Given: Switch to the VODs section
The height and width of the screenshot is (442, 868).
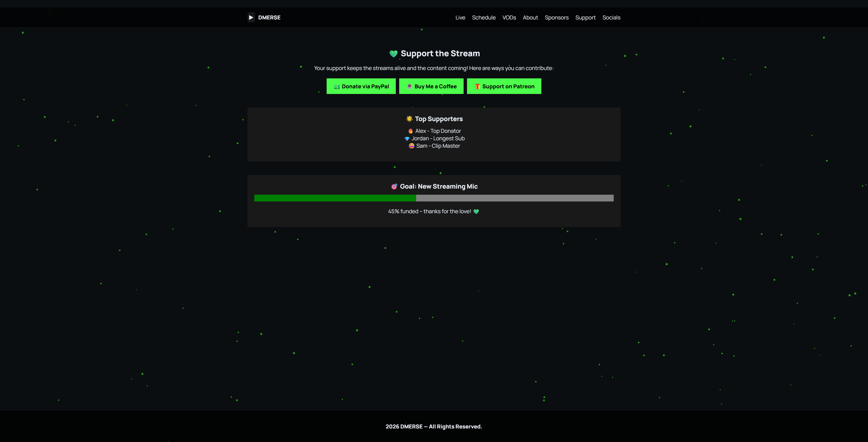Looking at the screenshot, I should pyautogui.click(x=509, y=17).
